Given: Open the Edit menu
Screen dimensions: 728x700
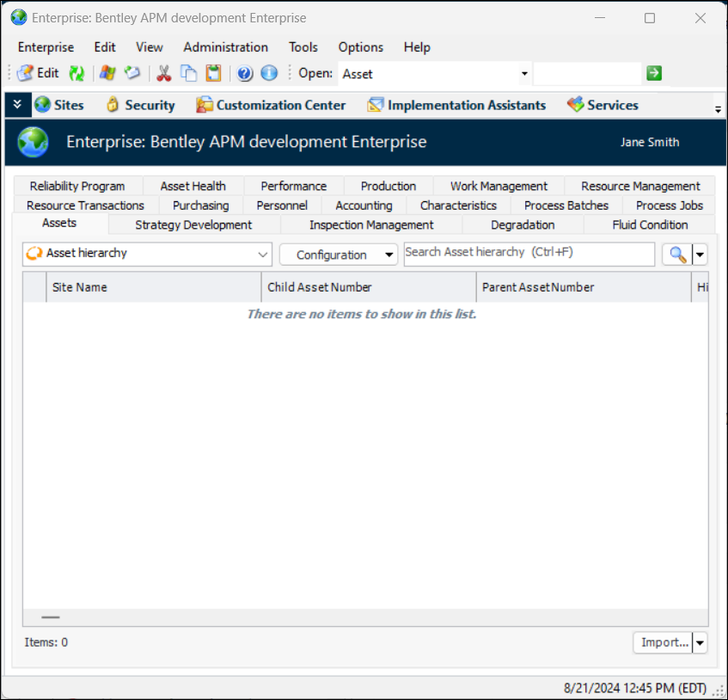Looking at the screenshot, I should point(105,47).
